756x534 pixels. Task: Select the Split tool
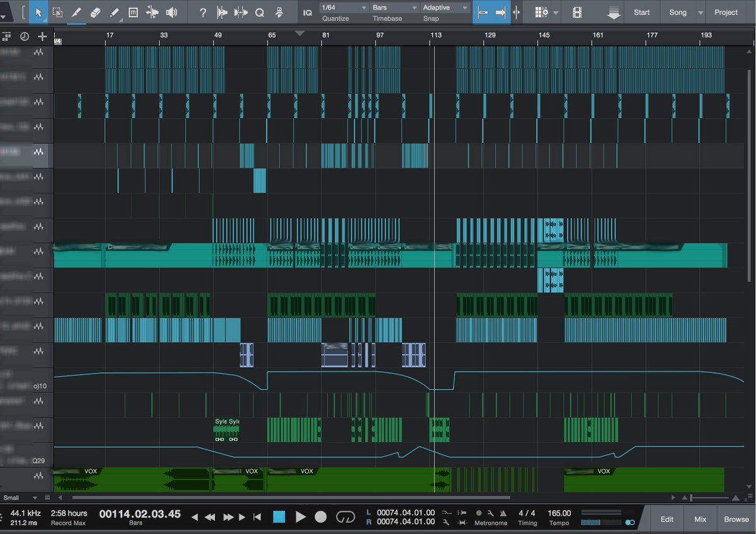pyautogui.click(x=76, y=12)
